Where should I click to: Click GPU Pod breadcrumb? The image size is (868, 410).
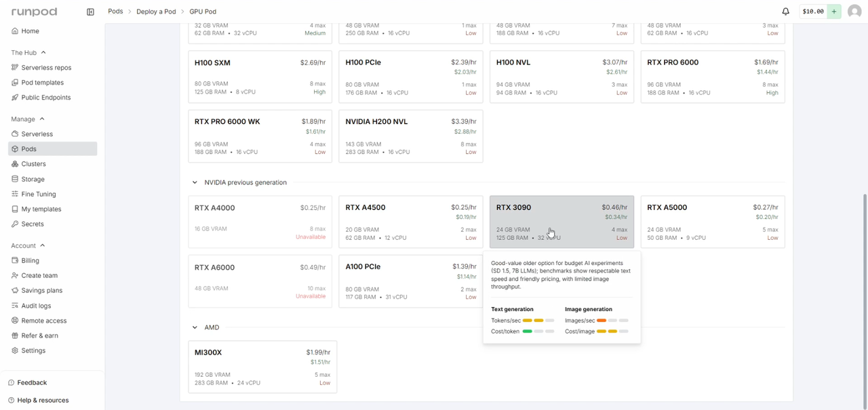203,12
